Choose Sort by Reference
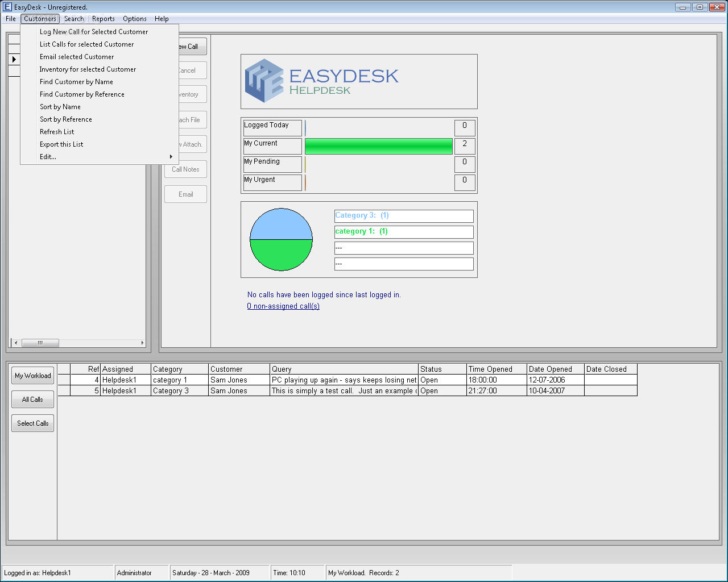The image size is (728, 582). click(x=100, y=119)
